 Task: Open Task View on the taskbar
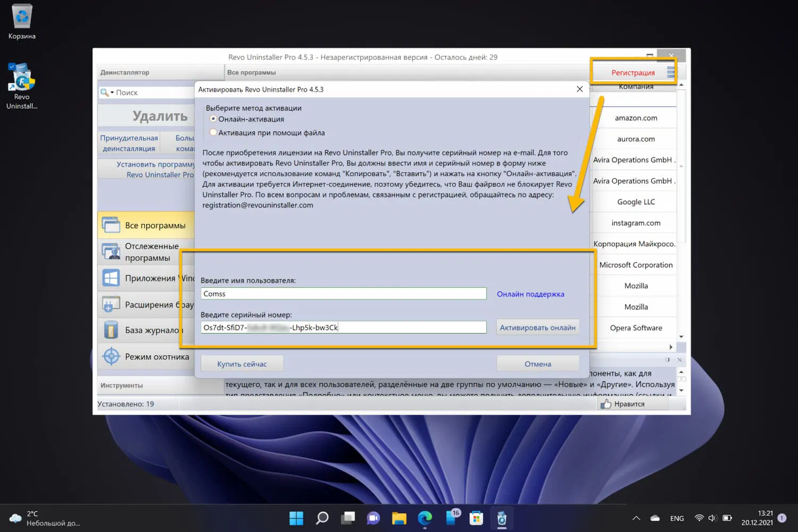pos(348,518)
